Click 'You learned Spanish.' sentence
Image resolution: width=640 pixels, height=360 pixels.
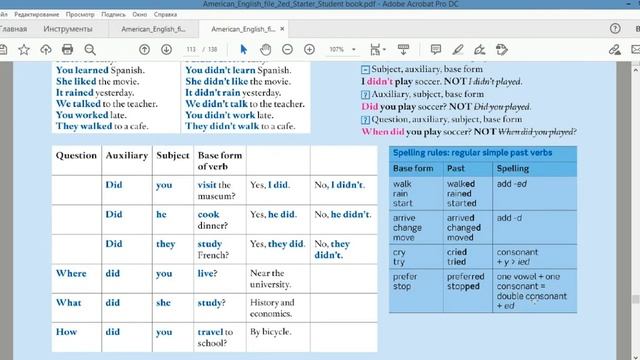(100, 70)
